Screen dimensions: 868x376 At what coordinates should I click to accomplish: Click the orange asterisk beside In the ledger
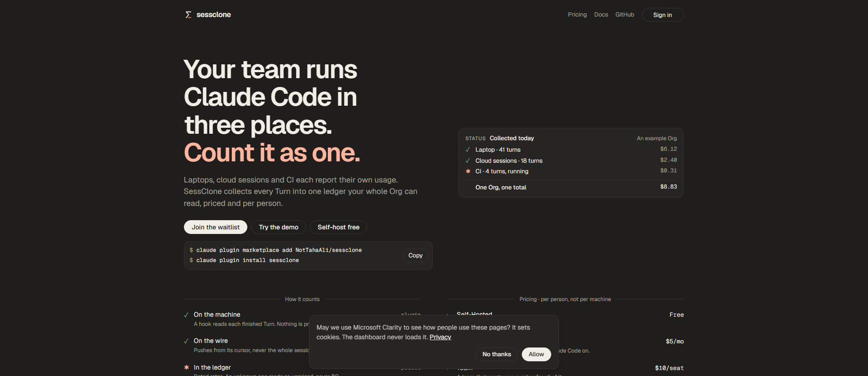(187, 367)
